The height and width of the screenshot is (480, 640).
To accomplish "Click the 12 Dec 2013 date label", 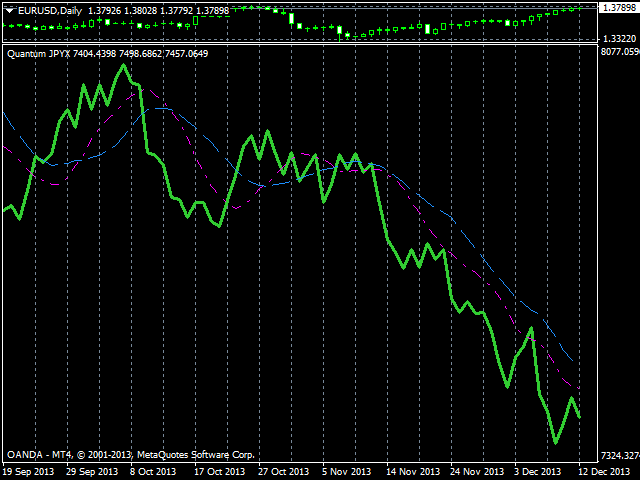I will click(x=604, y=471).
